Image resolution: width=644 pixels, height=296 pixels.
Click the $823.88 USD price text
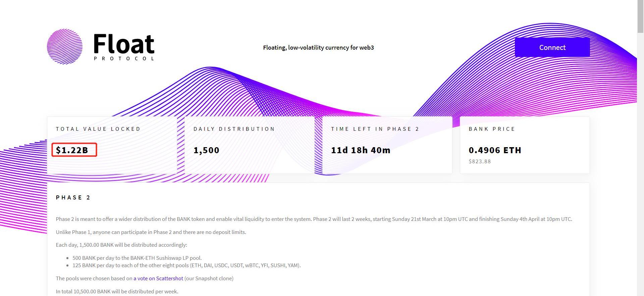click(480, 162)
